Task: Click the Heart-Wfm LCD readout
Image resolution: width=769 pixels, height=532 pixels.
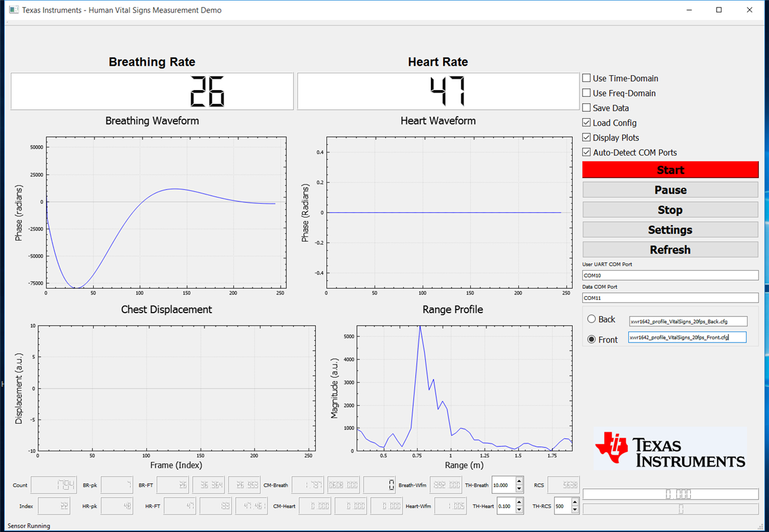Action: click(451, 506)
